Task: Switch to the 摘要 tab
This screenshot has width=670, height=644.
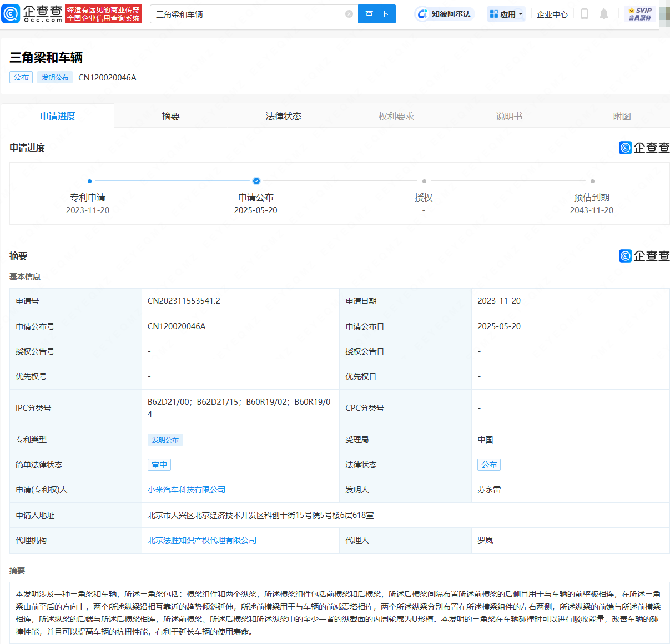Action: click(x=170, y=116)
